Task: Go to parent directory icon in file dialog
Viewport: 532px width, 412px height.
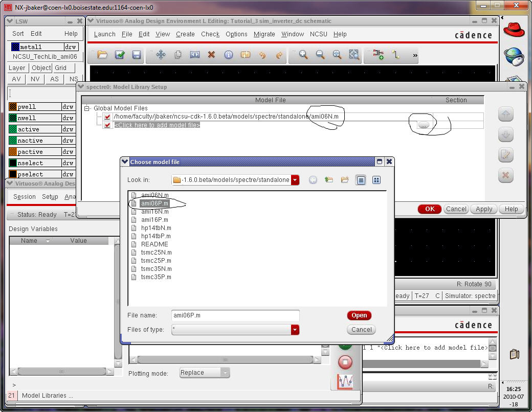Action: [x=328, y=180]
